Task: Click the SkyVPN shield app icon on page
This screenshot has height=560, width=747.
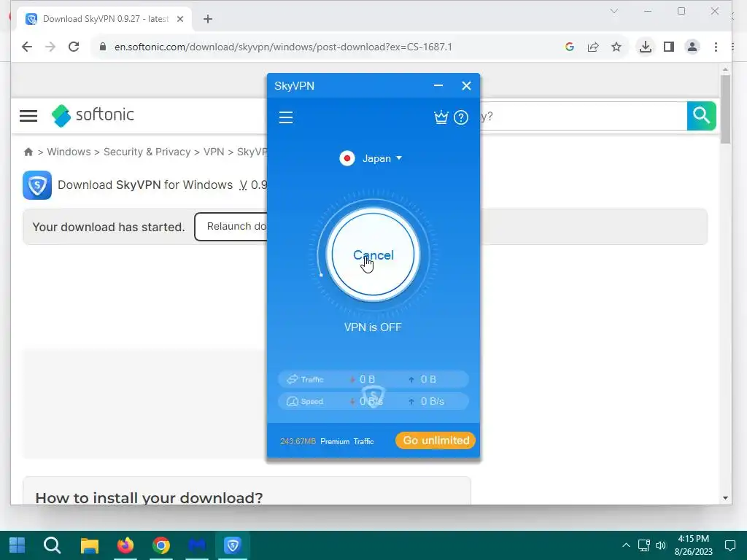Action: tap(37, 184)
